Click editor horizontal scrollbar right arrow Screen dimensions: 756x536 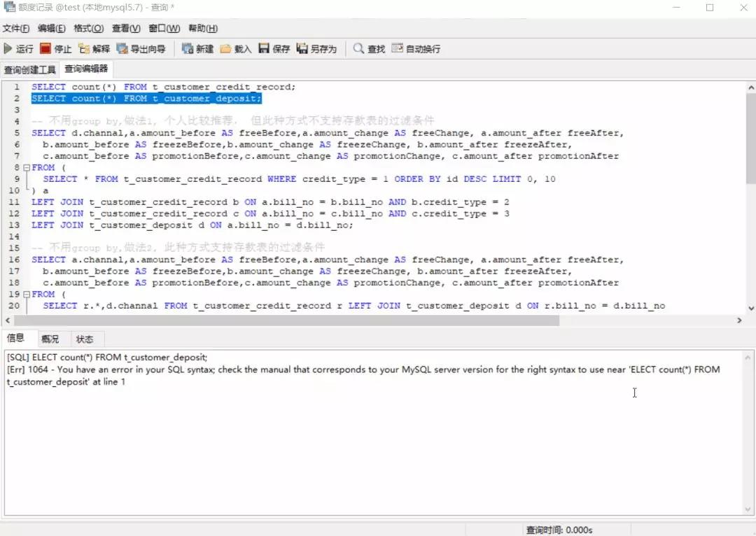coord(739,320)
